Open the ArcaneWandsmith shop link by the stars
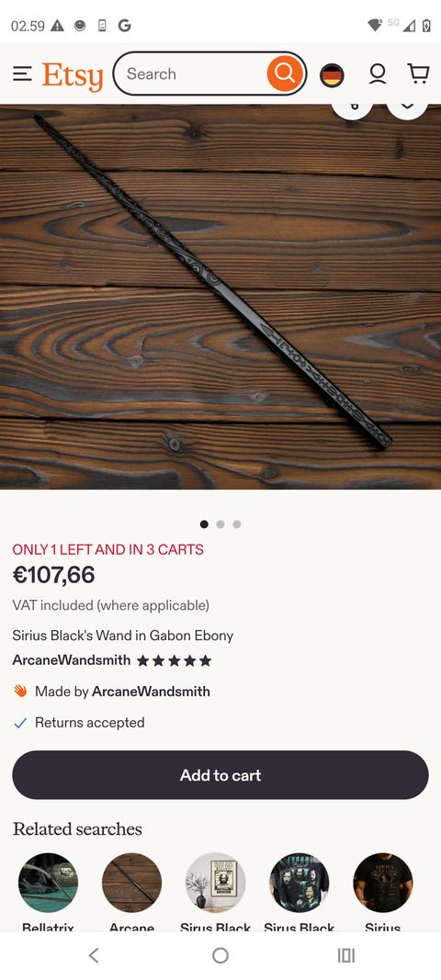Image resolution: width=441 pixels, height=980 pixels. click(72, 660)
